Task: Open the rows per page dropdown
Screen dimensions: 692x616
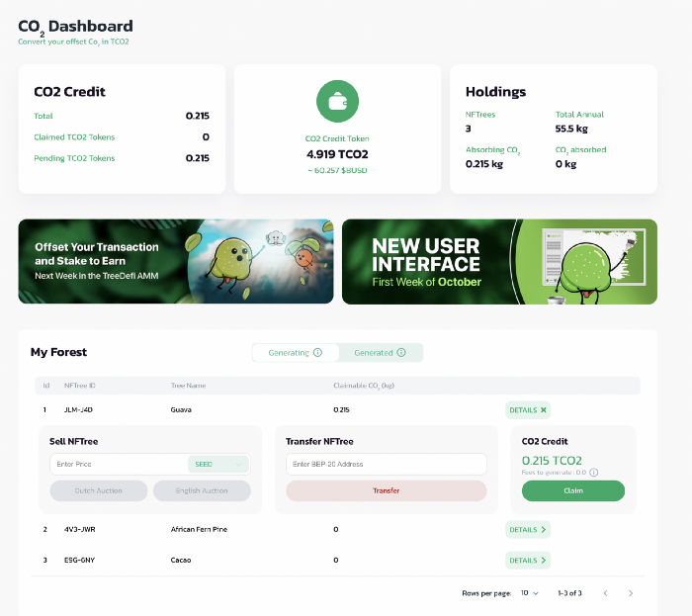Action: pos(530,593)
